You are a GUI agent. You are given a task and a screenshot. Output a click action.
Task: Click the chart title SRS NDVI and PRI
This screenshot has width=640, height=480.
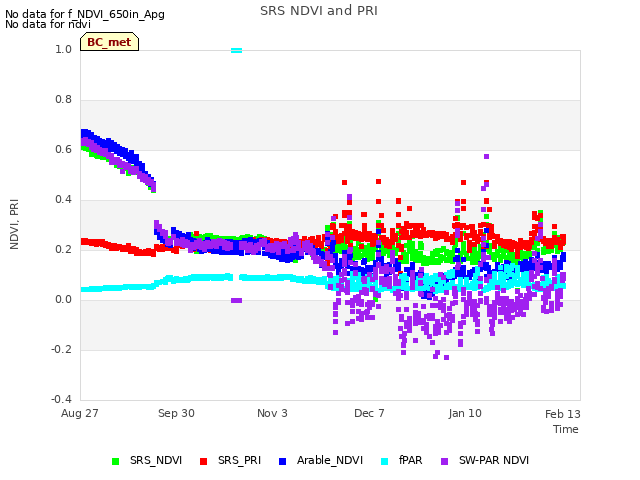pos(319,11)
